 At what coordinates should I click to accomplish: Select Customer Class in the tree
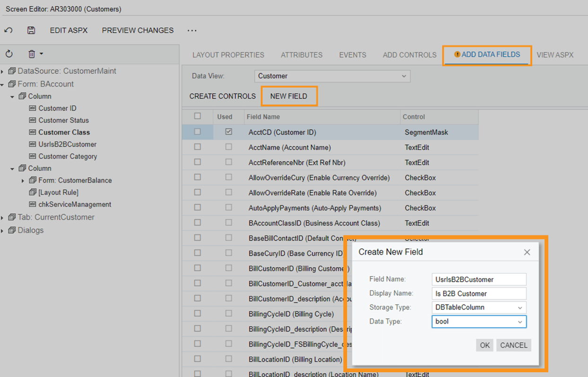click(x=64, y=132)
